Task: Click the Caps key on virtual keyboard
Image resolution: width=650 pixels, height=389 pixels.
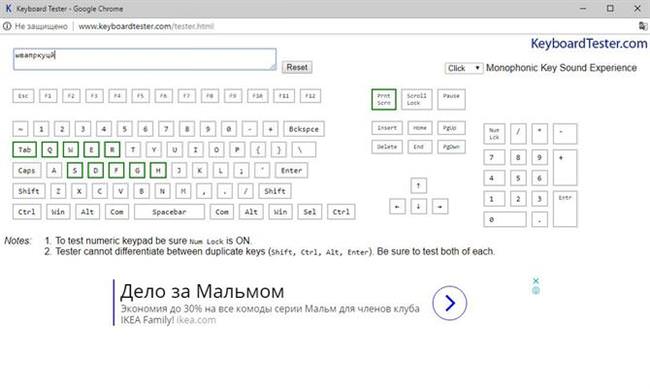Action: pos(27,170)
